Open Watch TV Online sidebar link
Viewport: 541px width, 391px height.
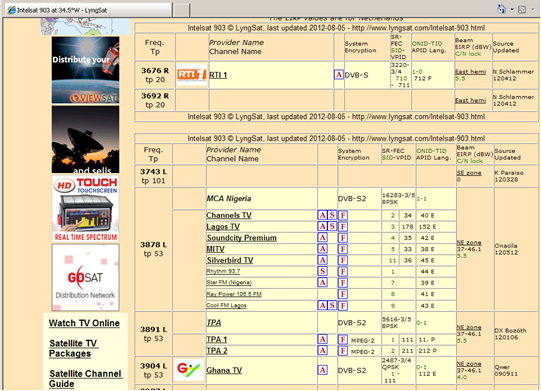[x=84, y=323]
